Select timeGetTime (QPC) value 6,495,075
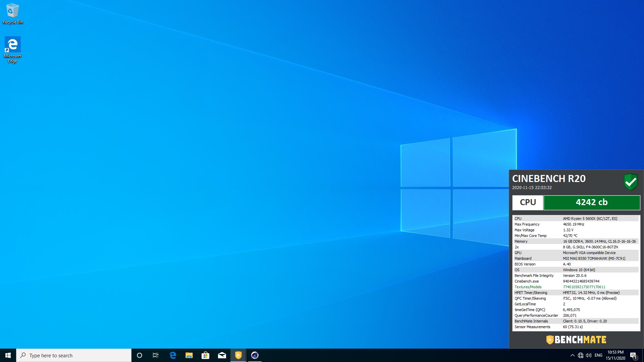 pyautogui.click(x=571, y=310)
